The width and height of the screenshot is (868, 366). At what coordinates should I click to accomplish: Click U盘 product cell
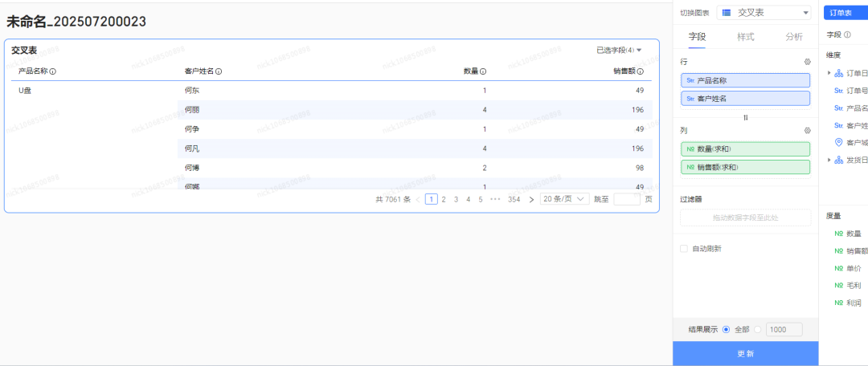click(x=25, y=90)
